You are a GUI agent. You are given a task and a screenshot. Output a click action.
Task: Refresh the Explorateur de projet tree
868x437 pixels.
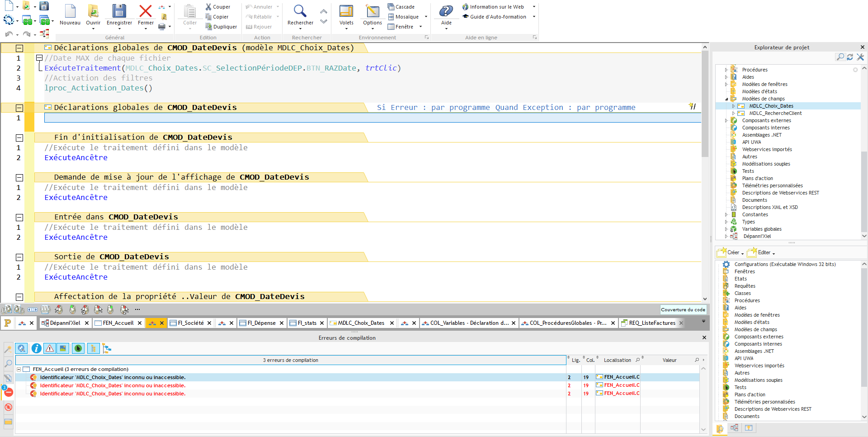point(850,57)
